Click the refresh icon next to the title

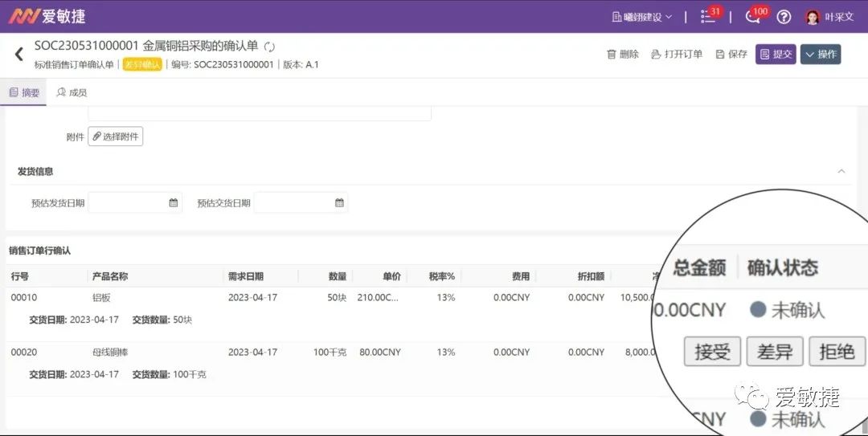[x=269, y=47]
